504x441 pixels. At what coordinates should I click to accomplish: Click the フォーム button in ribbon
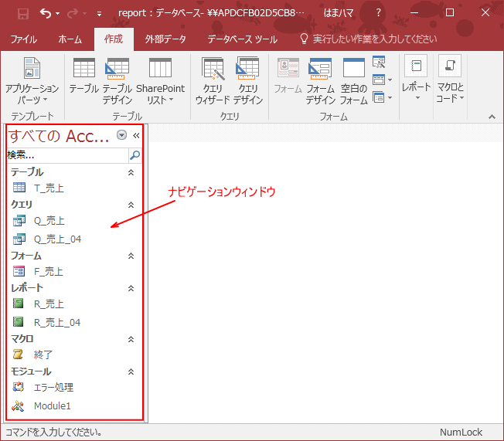click(x=288, y=76)
